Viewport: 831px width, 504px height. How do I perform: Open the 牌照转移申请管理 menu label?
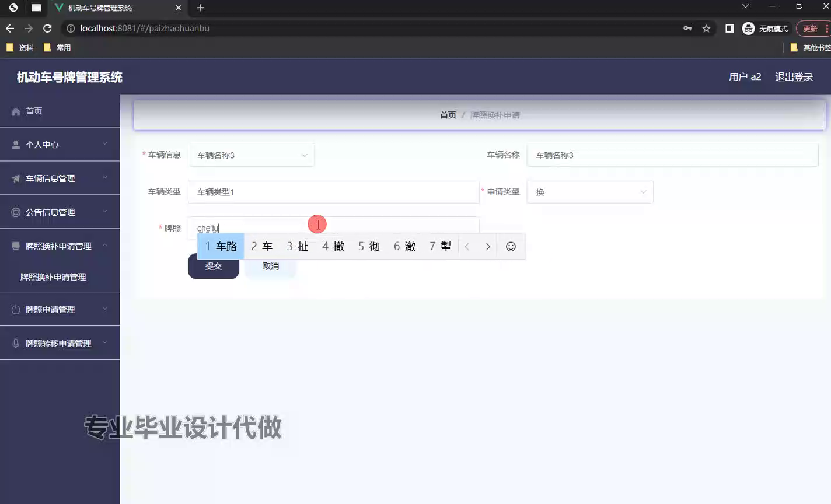(x=58, y=344)
